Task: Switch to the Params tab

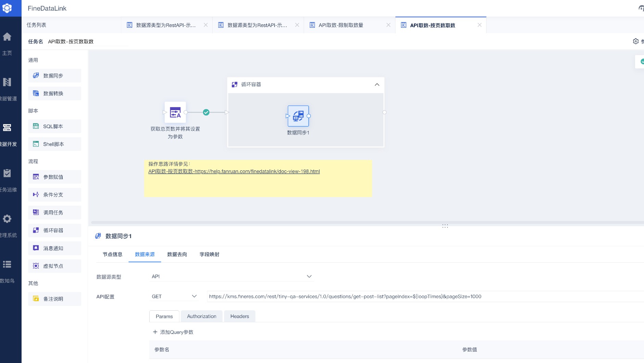Action: (x=164, y=316)
